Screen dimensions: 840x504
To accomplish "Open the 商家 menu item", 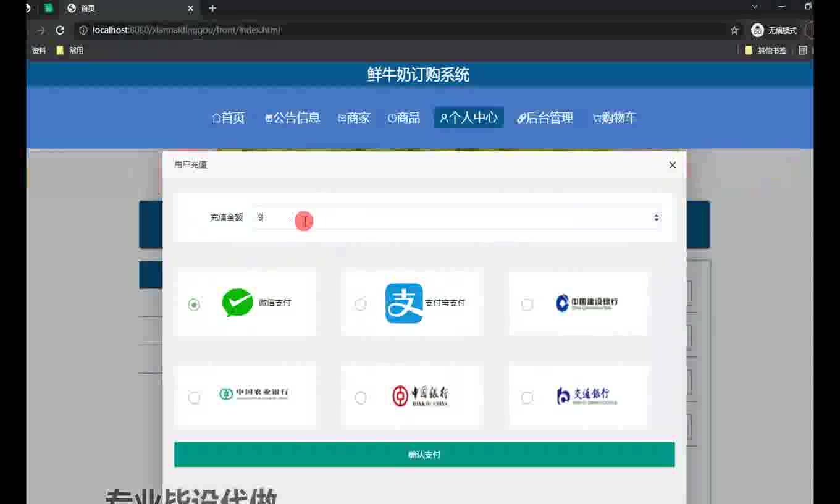I will pos(354,117).
